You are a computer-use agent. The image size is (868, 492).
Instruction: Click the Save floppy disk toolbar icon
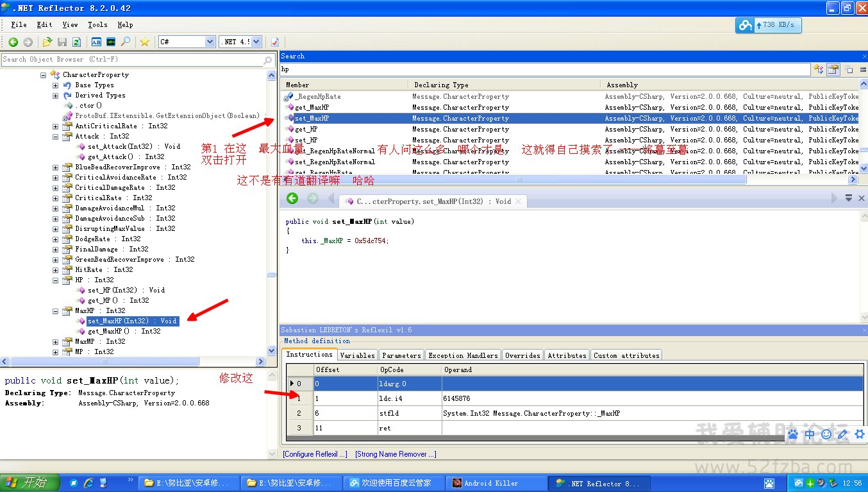[62, 42]
